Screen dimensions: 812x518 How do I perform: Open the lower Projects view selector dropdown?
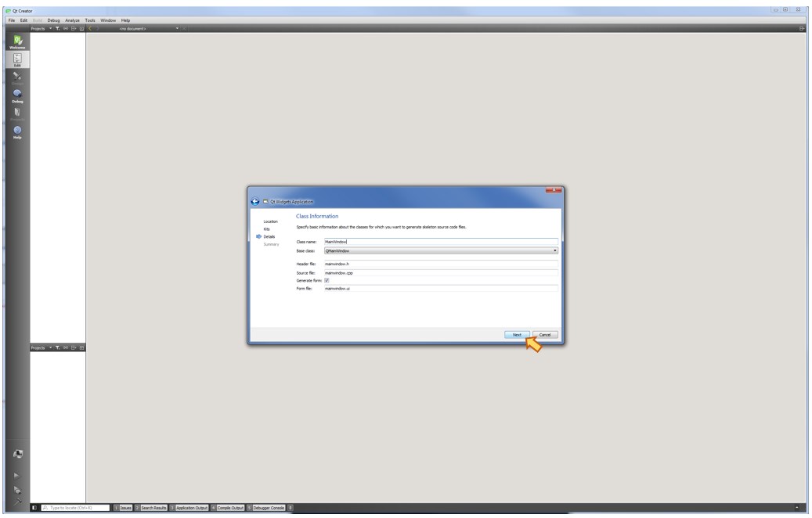[x=42, y=347]
